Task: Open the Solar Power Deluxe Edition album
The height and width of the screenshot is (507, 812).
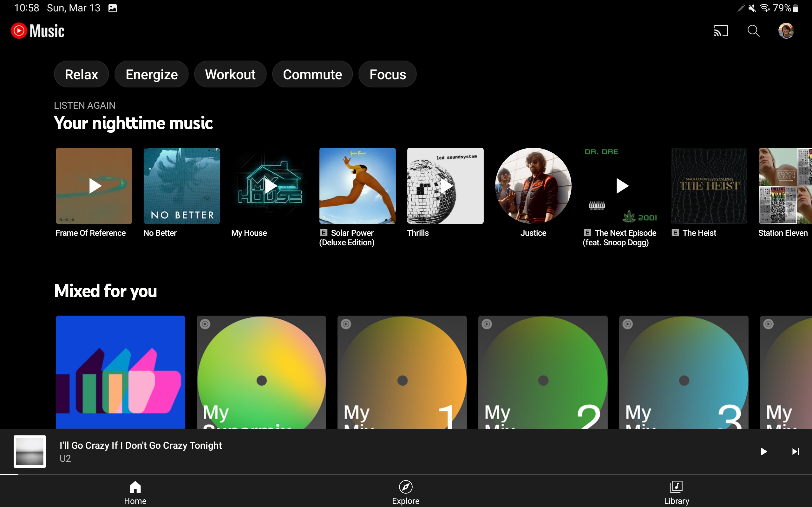Action: pyautogui.click(x=357, y=186)
